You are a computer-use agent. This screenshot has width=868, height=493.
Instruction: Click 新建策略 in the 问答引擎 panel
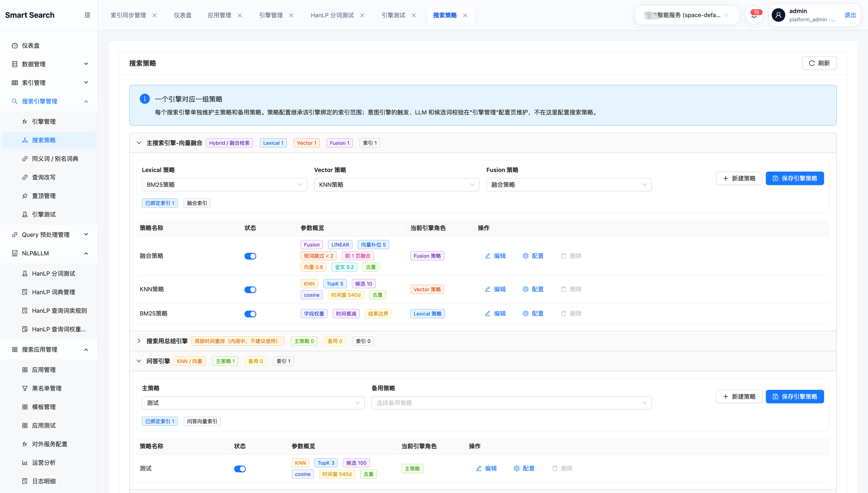(739, 397)
